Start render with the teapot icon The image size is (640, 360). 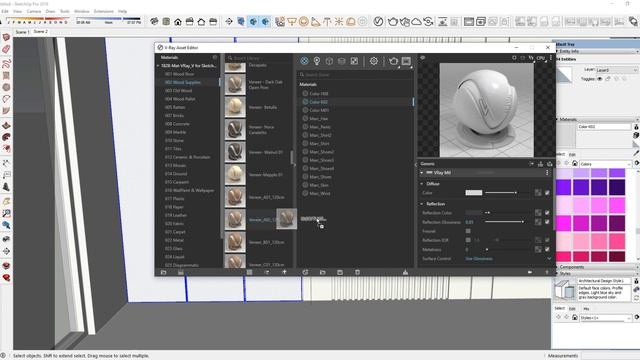point(393,61)
